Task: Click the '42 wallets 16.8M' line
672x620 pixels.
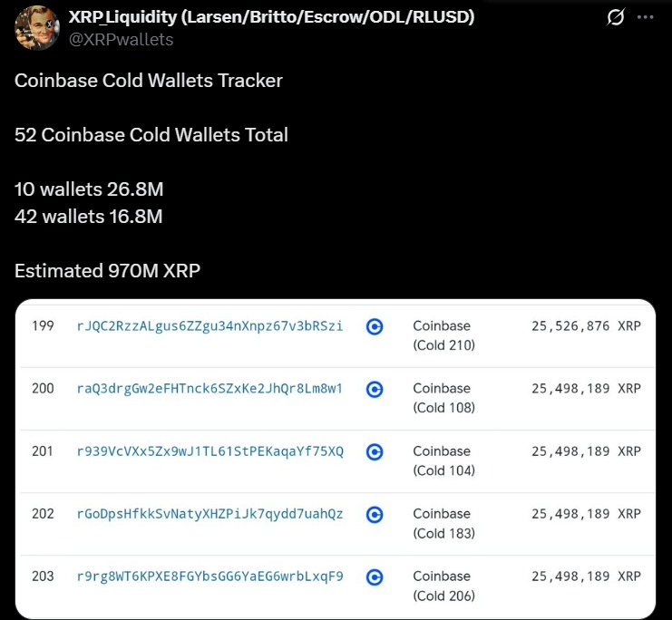Action: coord(89,217)
